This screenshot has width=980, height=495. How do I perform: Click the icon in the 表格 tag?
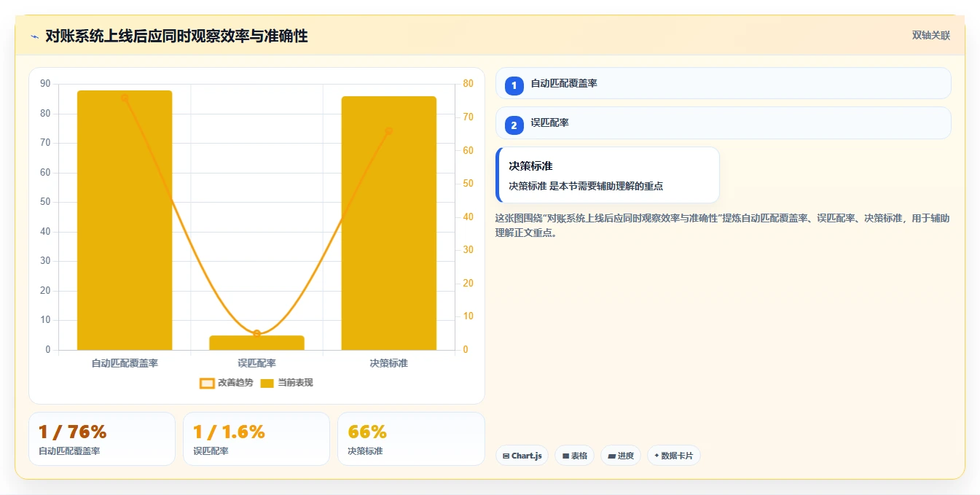pyautogui.click(x=565, y=456)
